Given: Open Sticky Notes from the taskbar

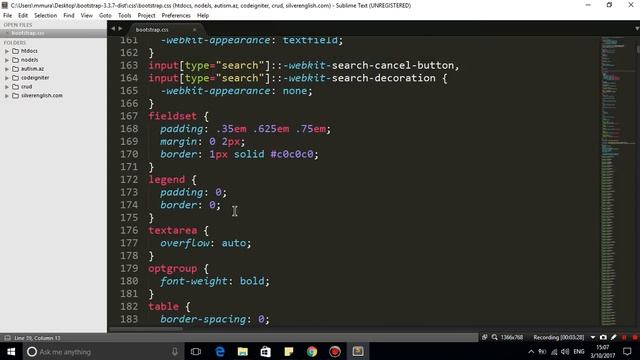Looking at the screenshot, I should click(289, 351).
